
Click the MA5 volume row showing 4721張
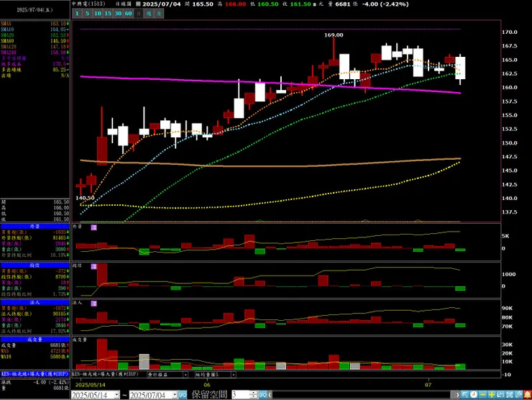(x=35, y=351)
